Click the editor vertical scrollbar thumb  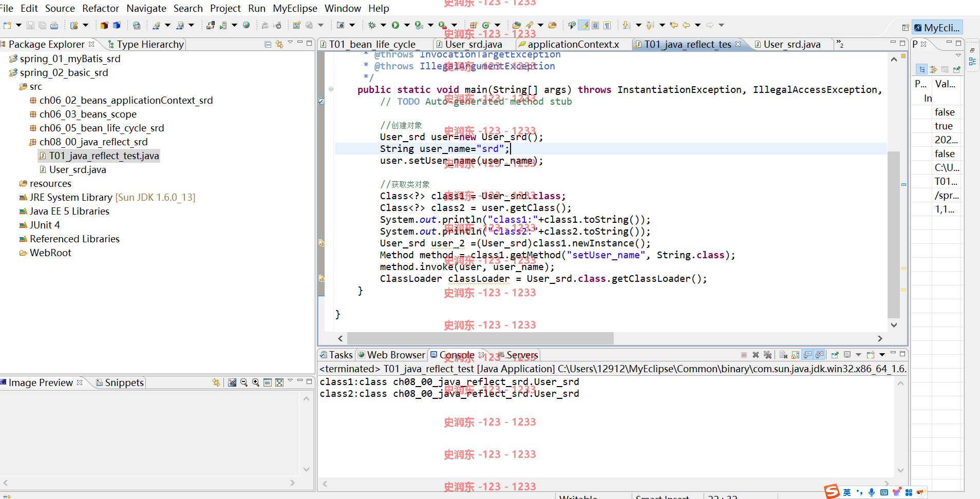(894, 234)
